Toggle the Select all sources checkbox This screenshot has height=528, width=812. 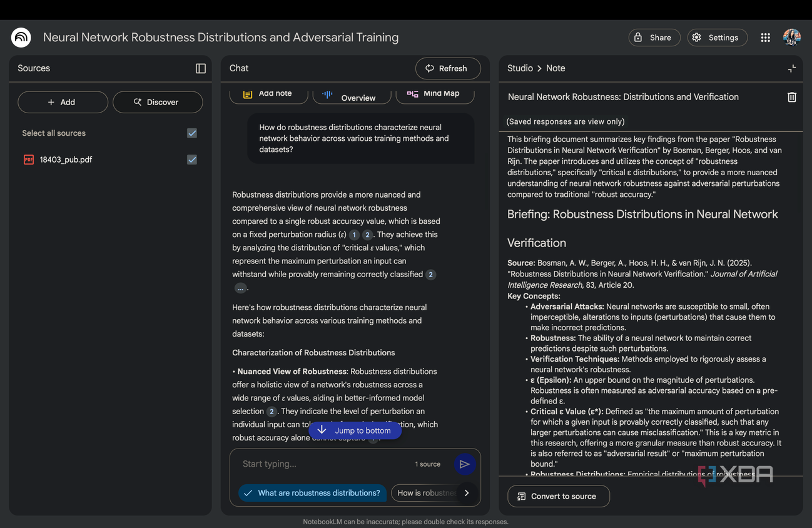(x=192, y=133)
